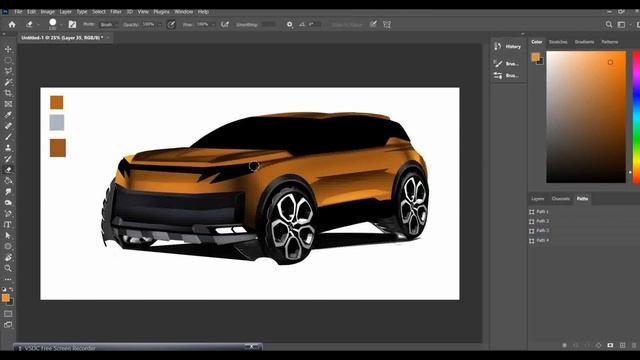Select the Crop tool
Image resolution: width=640 pixels, height=360 pixels.
coord(8,93)
